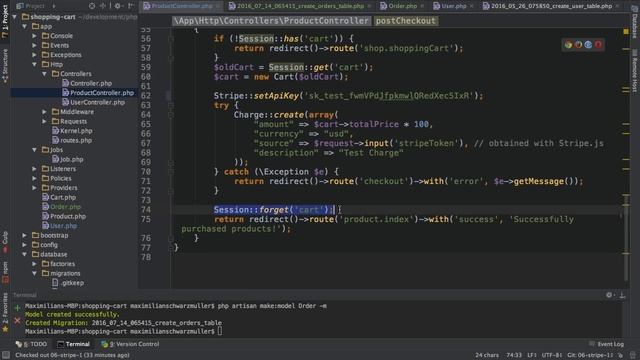Open the Gulp tool window
Screen dimensions: 640x360
point(5,241)
